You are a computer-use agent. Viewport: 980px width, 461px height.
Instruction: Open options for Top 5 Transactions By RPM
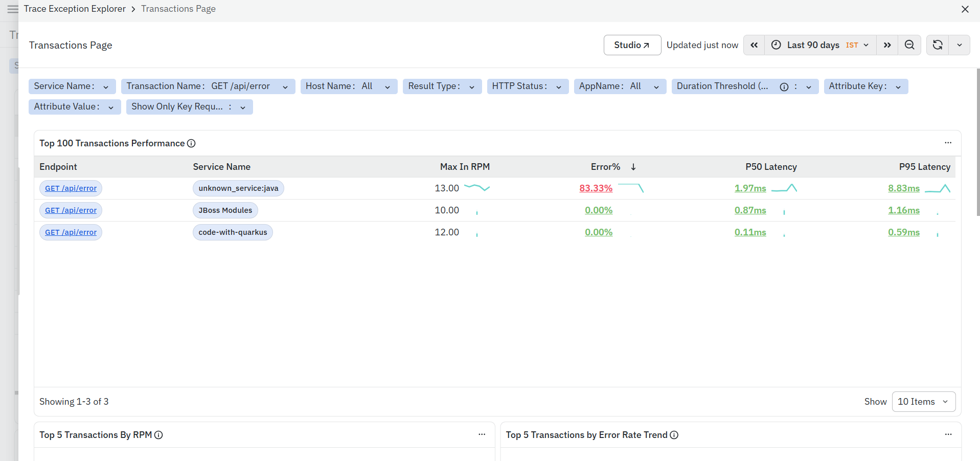click(482, 434)
